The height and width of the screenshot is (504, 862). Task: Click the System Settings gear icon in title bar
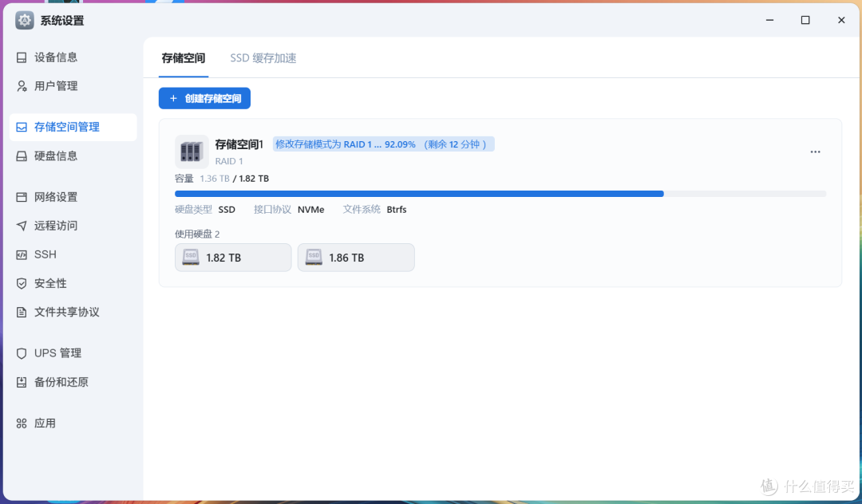24,20
